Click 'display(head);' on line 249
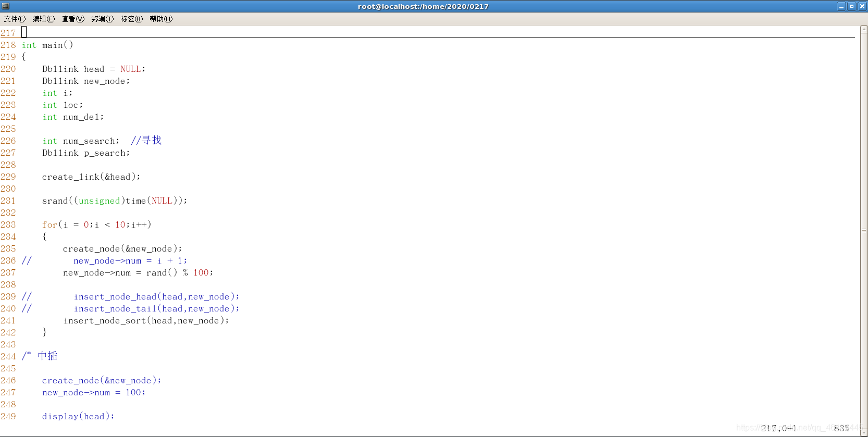 [78, 417]
